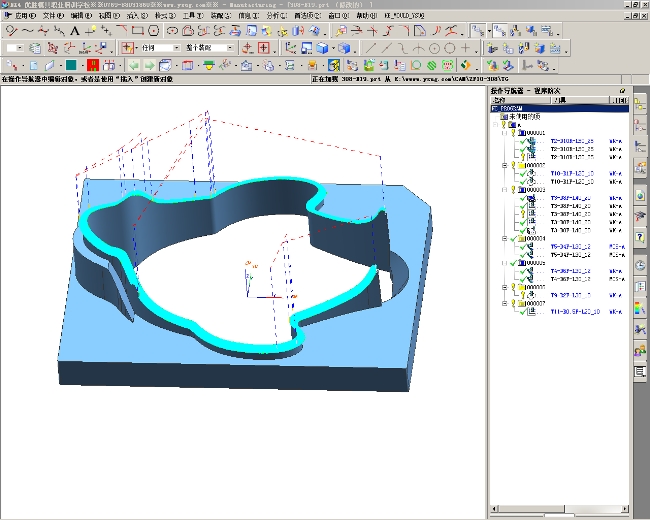Select the ellipse curve tool
The height and width of the screenshot is (520, 650).
coord(172,31)
